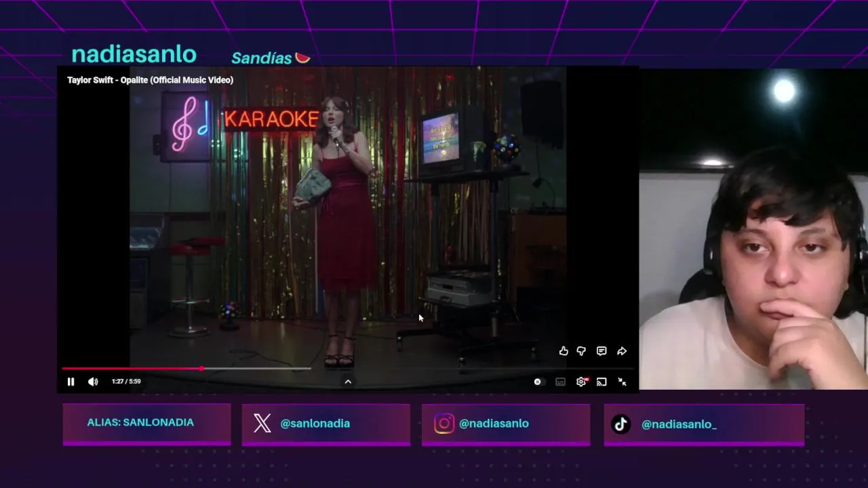The image size is (868, 488).
Task: Expand the chevron-up more videos panel
Action: pyautogui.click(x=348, y=382)
